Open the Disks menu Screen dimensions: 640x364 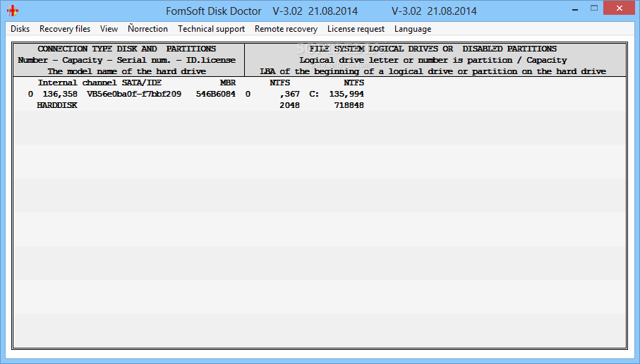[x=20, y=29]
